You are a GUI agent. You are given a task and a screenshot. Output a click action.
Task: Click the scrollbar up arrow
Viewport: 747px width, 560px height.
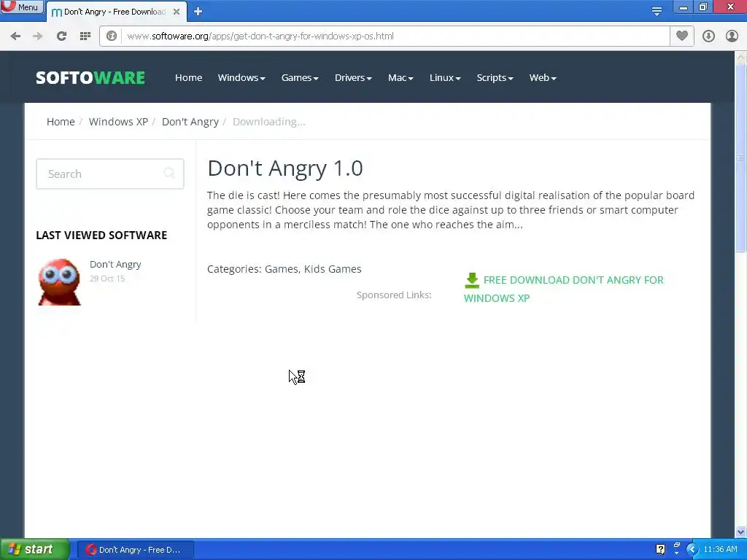[x=741, y=57]
